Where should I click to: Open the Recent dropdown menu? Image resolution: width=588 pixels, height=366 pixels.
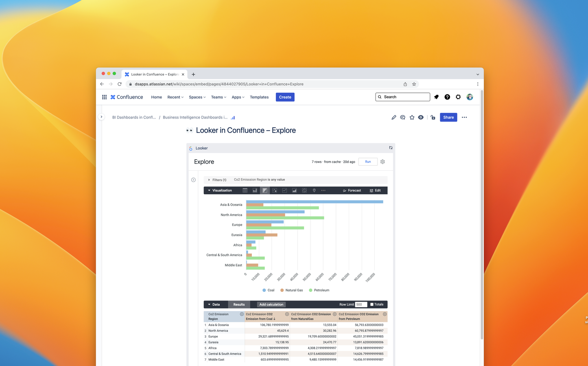[175, 97]
